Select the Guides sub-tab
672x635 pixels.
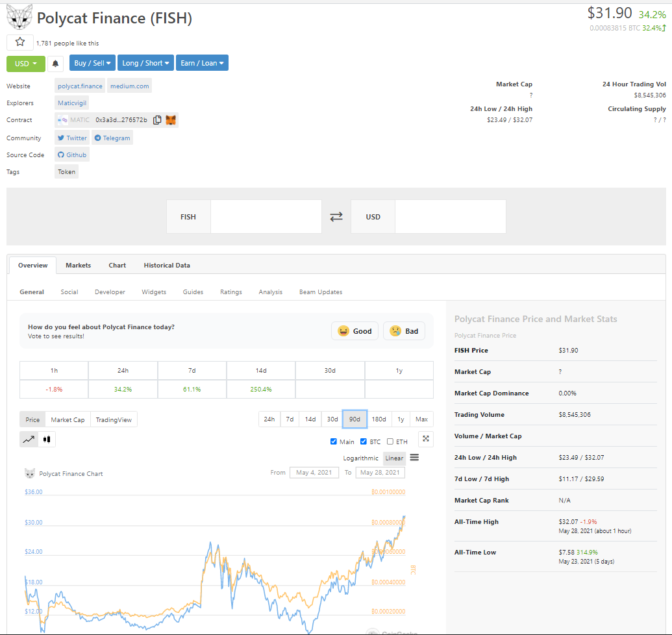coord(193,292)
